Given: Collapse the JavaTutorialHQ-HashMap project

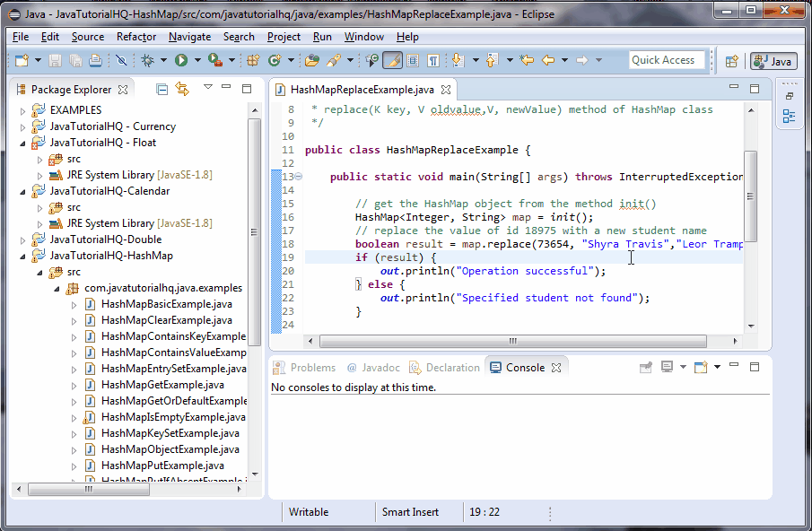Looking at the screenshot, I should tap(24, 256).
